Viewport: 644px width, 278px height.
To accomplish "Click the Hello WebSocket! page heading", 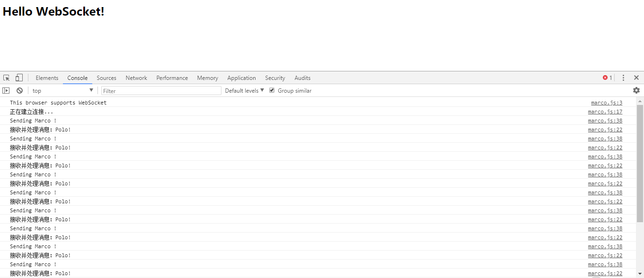I will (x=53, y=12).
